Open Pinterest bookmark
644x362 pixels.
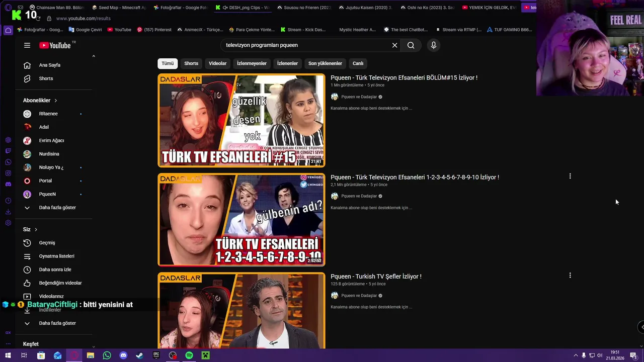point(154,30)
